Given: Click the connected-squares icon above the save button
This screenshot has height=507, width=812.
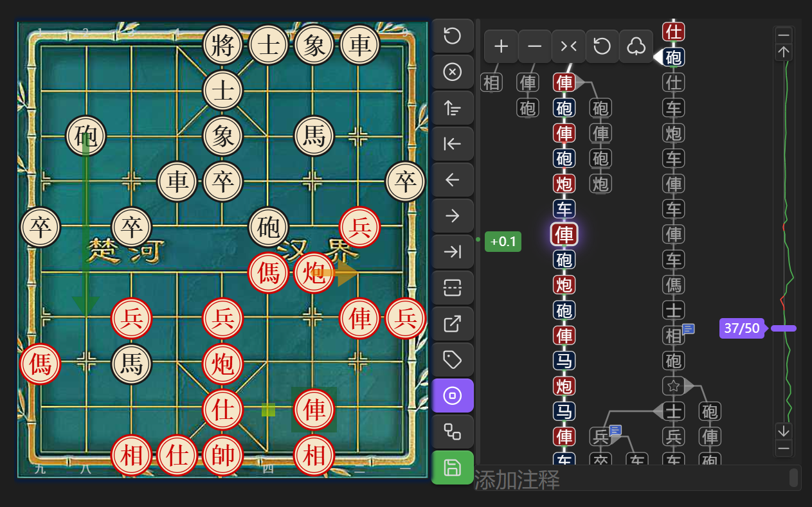Looking at the screenshot, I should (x=453, y=431).
